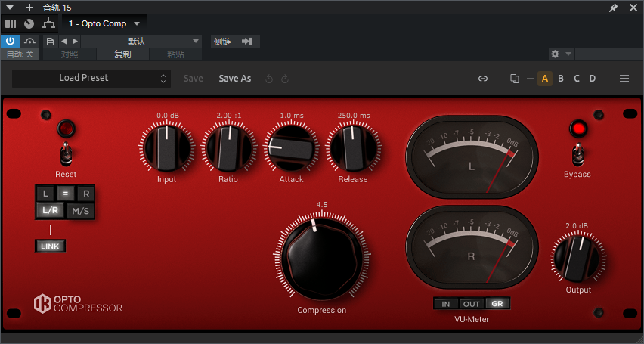The height and width of the screenshot is (344, 644).
Task: Switch to L/R mode
Action: (x=50, y=211)
